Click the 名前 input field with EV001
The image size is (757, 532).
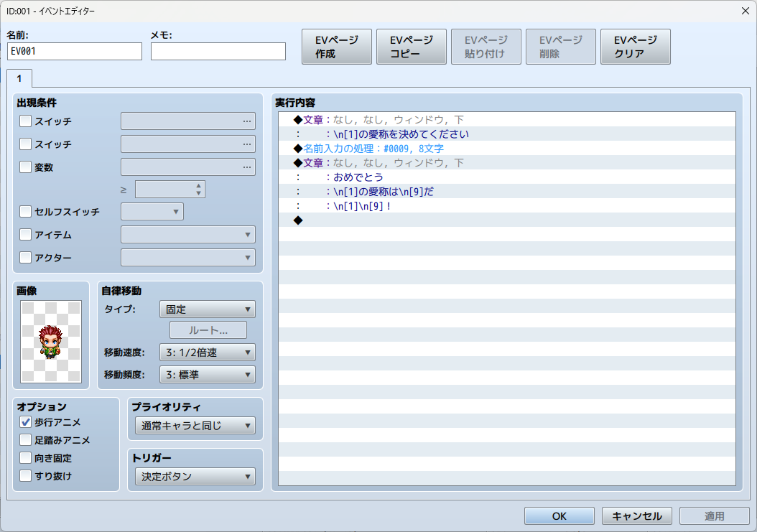75,52
